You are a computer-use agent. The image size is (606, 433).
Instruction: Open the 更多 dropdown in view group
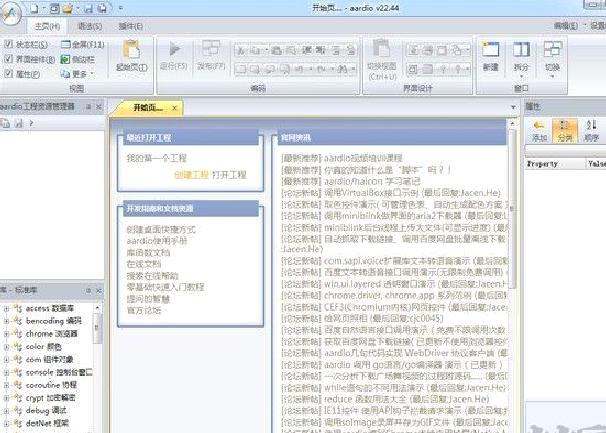(78, 73)
